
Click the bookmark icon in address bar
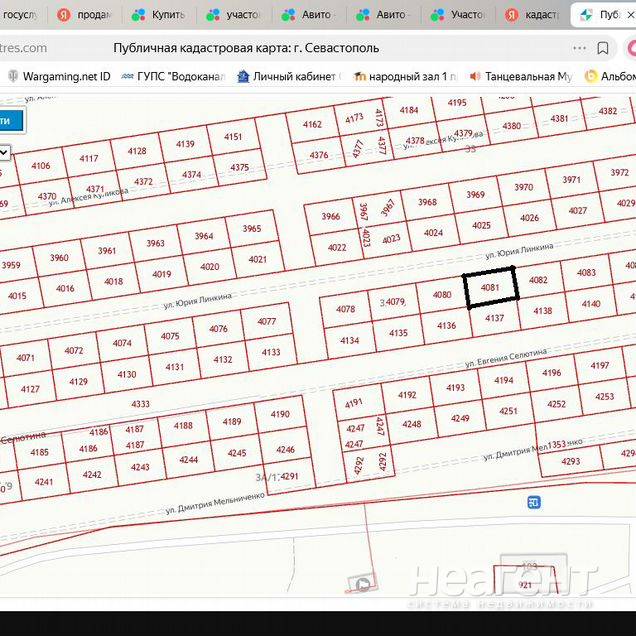(603, 48)
